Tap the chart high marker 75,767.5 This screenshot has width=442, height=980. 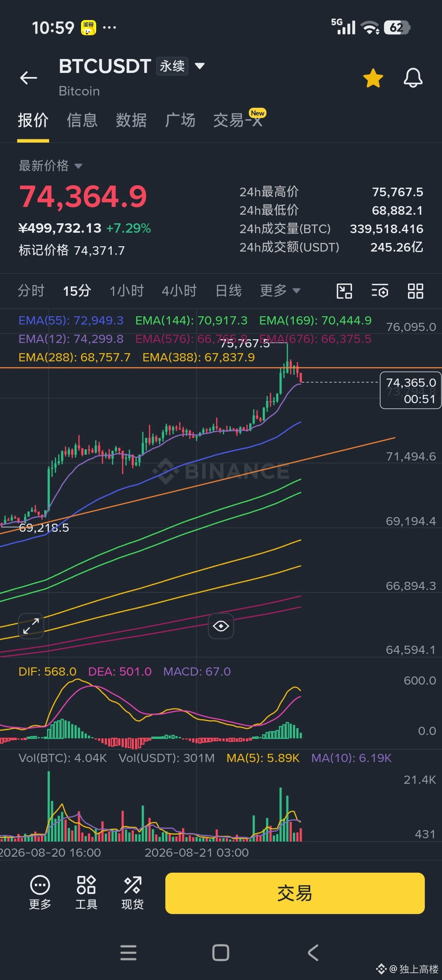(245, 343)
